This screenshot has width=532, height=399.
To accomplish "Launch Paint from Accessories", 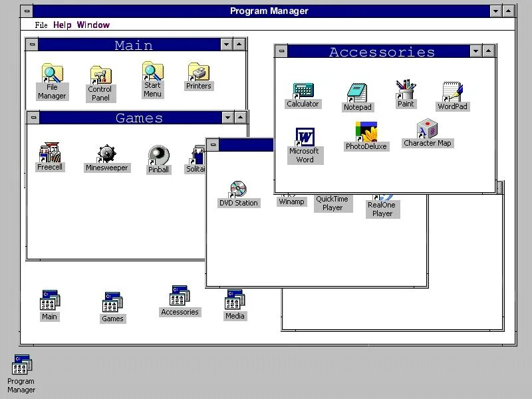I will (406, 94).
